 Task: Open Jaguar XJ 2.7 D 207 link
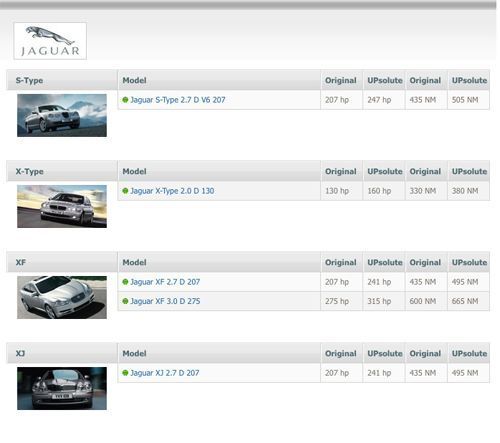pos(165,373)
